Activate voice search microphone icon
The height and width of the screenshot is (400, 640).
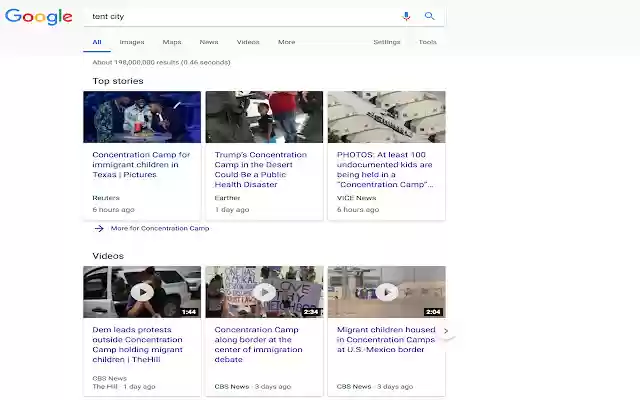406,16
